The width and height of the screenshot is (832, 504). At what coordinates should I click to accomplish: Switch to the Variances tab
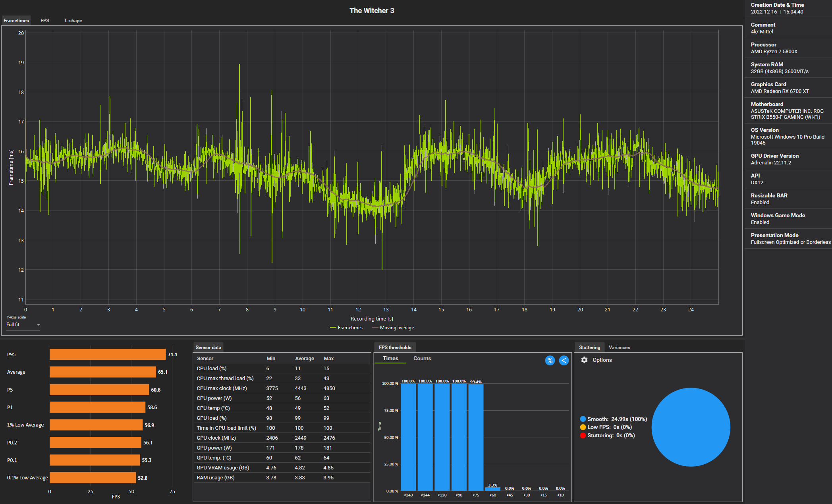pyautogui.click(x=619, y=348)
